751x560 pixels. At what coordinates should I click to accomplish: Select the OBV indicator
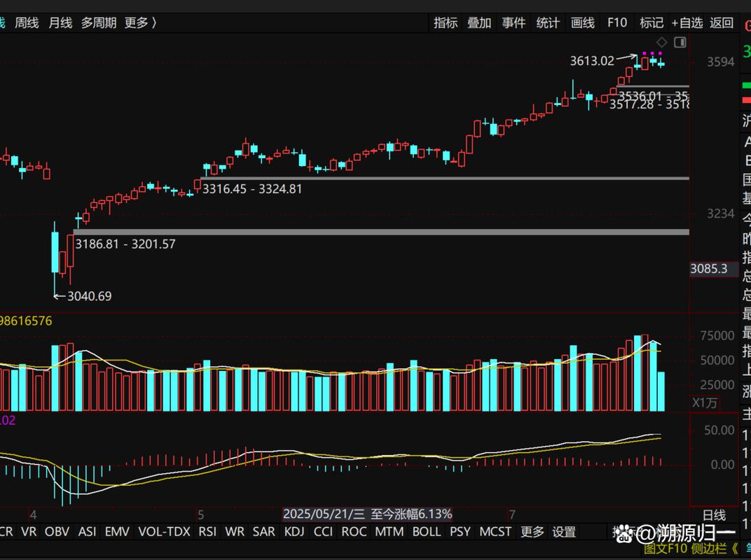[57, 531]
